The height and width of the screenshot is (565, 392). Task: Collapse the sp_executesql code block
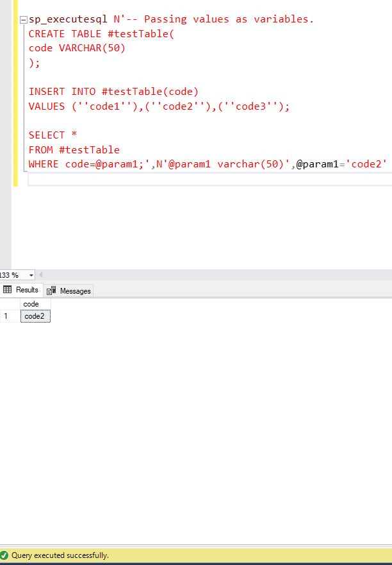[24, 20]
